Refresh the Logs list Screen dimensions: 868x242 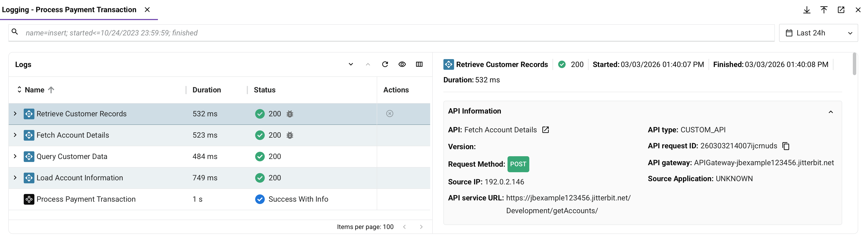click(x=385, y=64)
